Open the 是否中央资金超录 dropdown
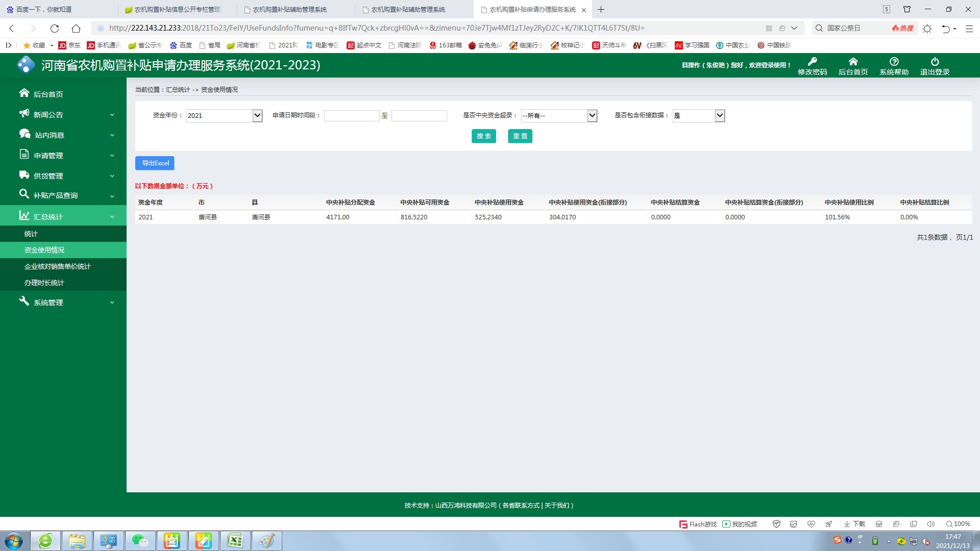Viewport: 980px width, 551px height. (x=559, y=116)
